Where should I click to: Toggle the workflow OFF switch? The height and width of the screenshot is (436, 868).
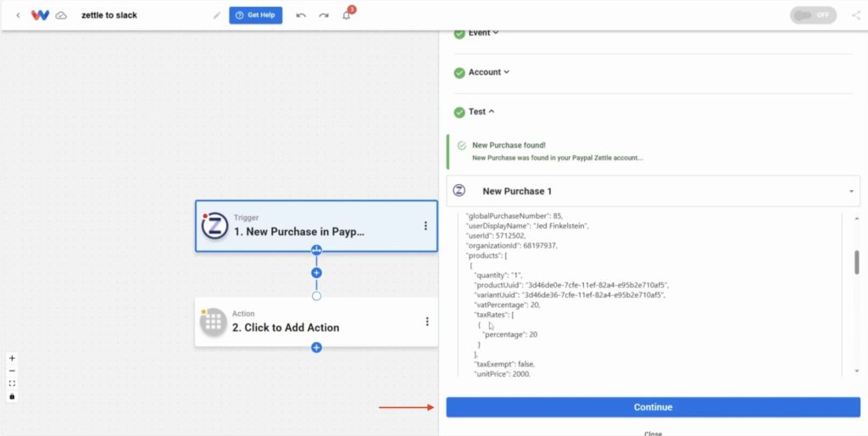pyautogui.click(x=813, y=15)
